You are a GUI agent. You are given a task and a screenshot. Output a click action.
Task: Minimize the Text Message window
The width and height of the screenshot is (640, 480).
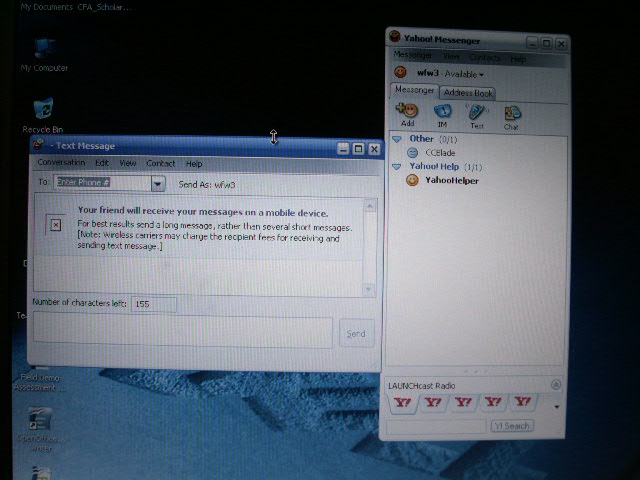coord(343,149)
